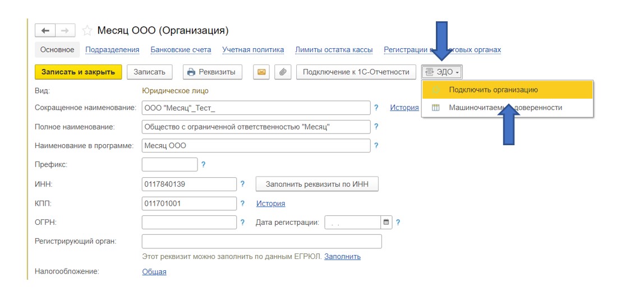644x296 pixels.
Task: Click the Общая taxation link
Action: pos(154,272)
